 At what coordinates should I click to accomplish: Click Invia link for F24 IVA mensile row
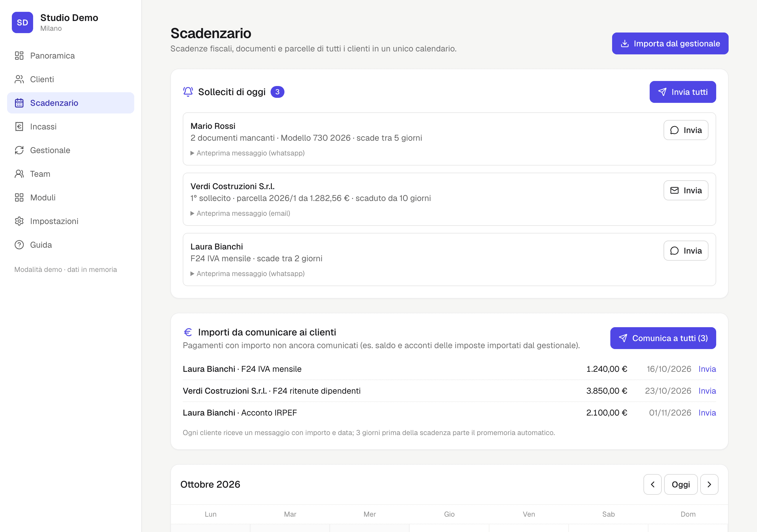(x=707, y=369)
